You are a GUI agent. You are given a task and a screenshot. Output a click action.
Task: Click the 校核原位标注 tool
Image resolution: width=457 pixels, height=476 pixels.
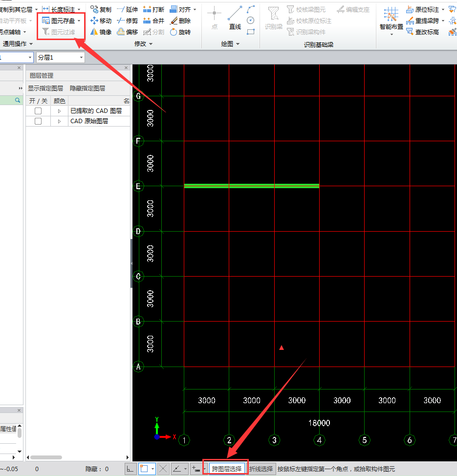click(x=309, y=21)
